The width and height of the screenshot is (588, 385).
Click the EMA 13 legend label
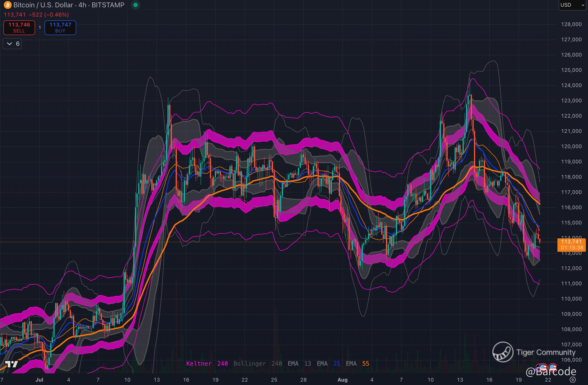coord(299,364)
